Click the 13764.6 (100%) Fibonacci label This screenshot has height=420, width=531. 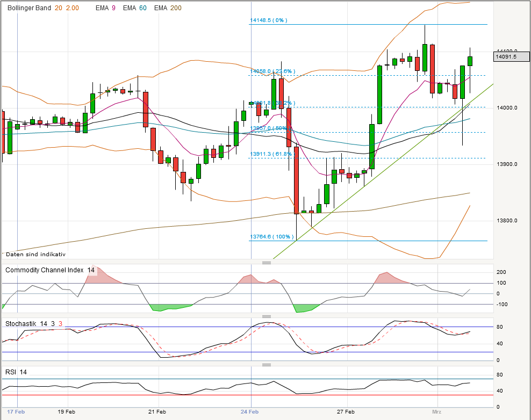pyautogui.click(x=271, y=236)
